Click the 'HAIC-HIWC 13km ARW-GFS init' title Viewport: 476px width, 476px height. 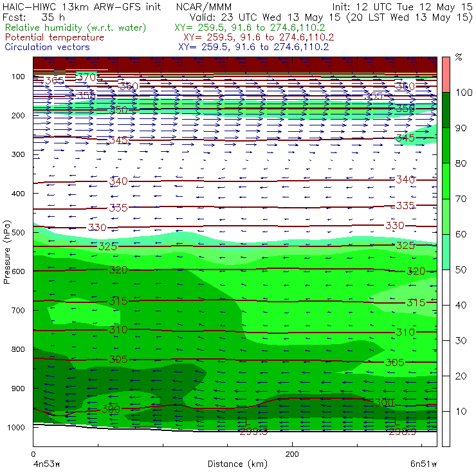(x=81, y=6)
